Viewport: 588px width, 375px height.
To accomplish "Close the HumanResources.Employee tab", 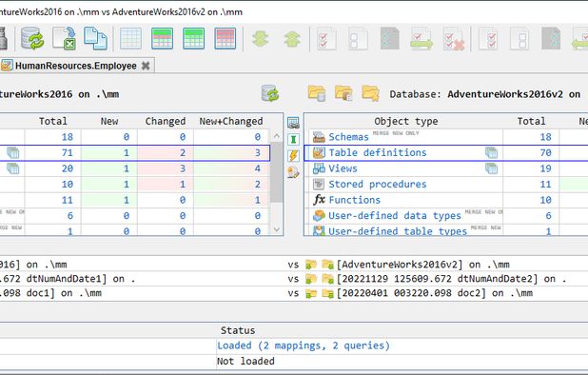I will [x=146, y=66].
